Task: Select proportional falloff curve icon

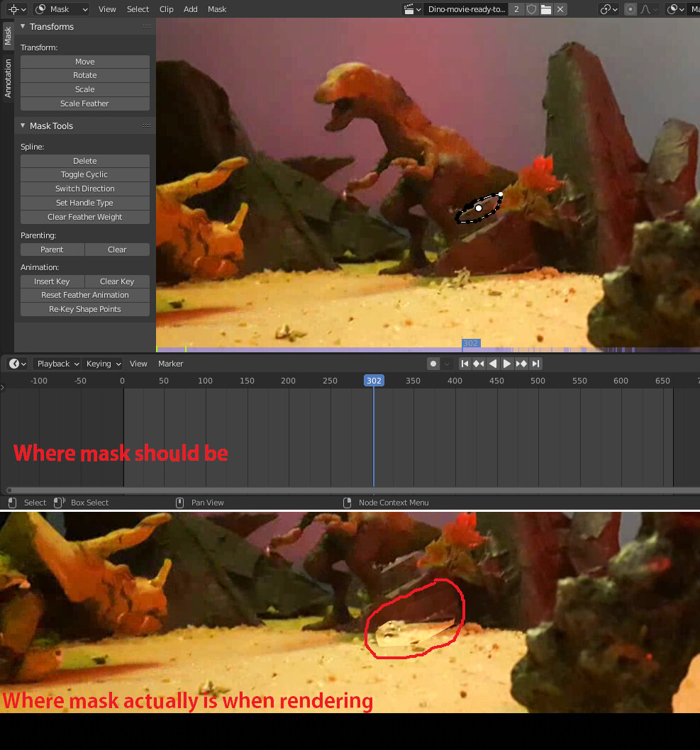Action: [648, 9]
